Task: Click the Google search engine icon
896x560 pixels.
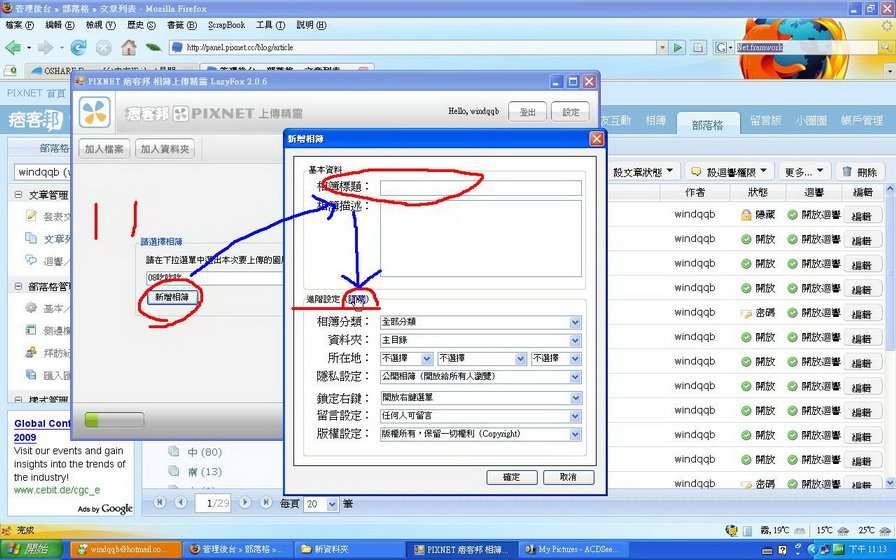Action: [x=721, y=47]
